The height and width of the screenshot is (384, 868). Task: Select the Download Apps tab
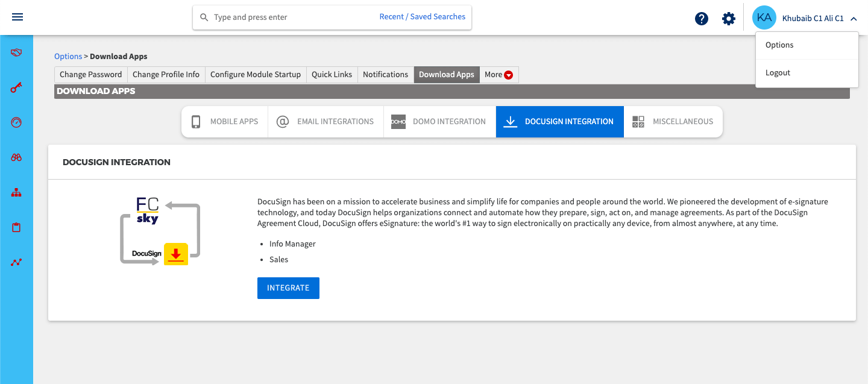[447, 75]
